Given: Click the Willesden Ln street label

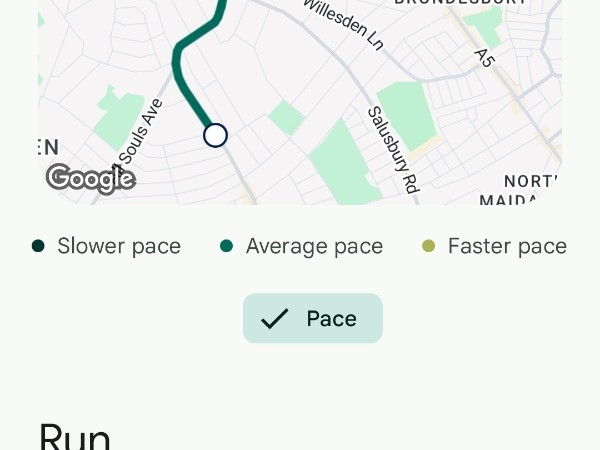Looking at the screenshot, I should pyautogui.click(x=344, y=25).
